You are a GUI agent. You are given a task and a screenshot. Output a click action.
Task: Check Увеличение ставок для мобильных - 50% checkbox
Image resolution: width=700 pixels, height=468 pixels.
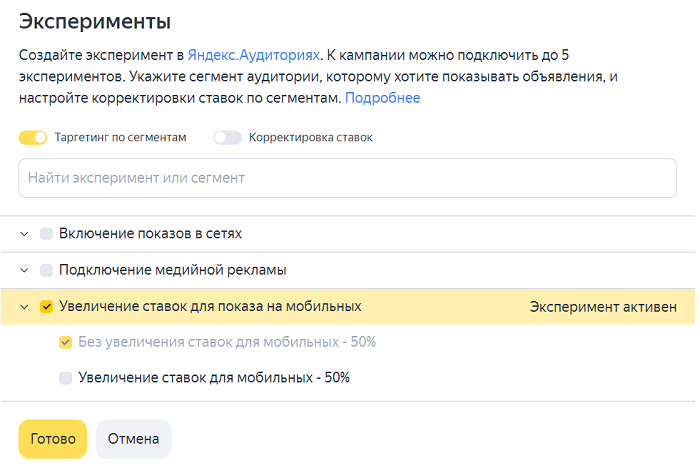tap(66, 378)
